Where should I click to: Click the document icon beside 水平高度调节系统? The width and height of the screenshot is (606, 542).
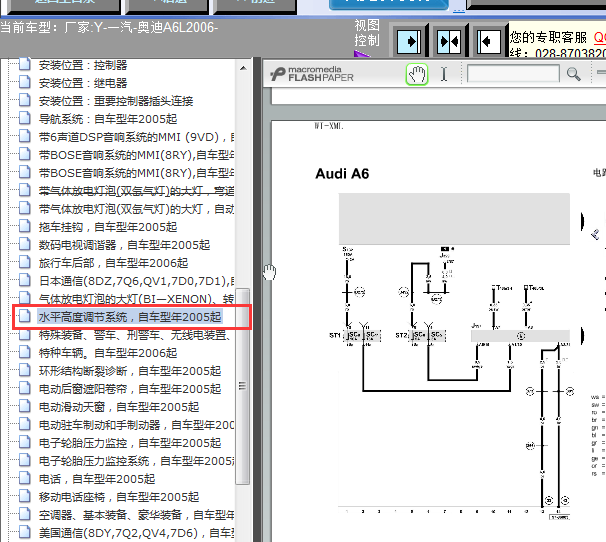point(25,316)
